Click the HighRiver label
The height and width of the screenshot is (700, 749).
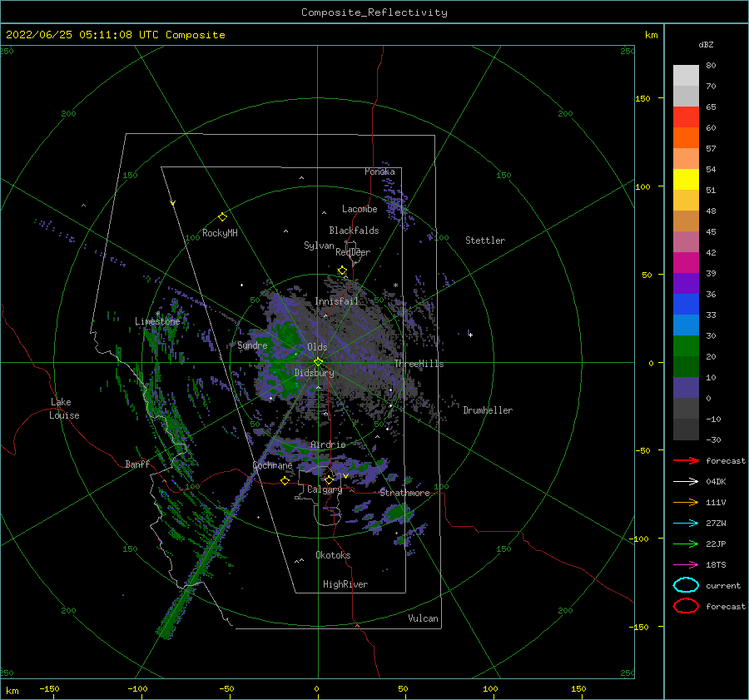click(x=345, y=584)
